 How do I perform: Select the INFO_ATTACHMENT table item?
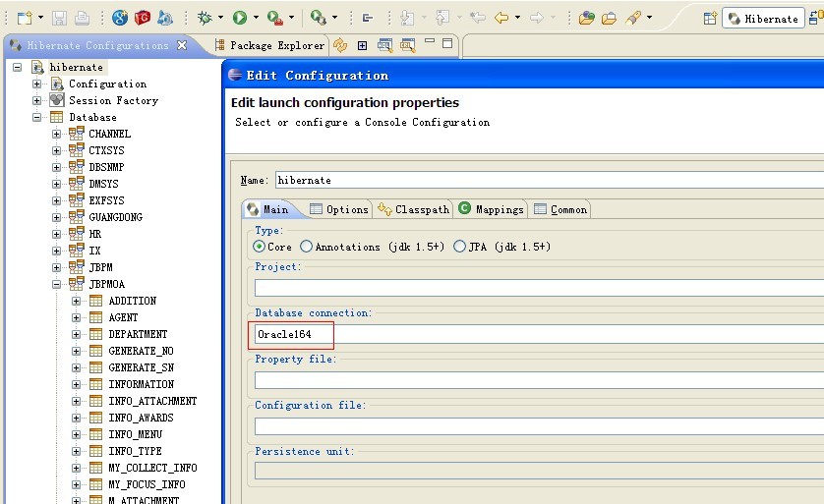click(152, 401)
